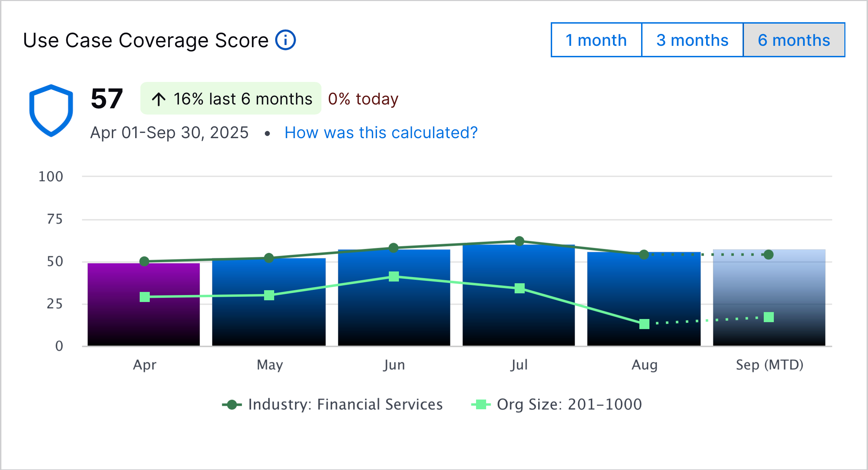The height and width of the screenshot is (470, 868).
Task: Click the Apr axis label
Action: pos(145,366)
